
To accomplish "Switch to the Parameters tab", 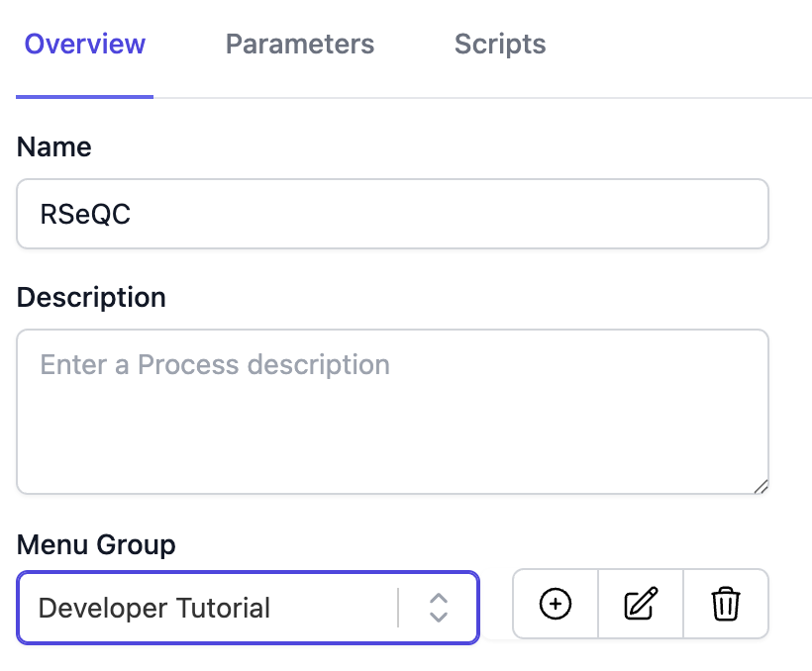I will [x=300, y=45].
